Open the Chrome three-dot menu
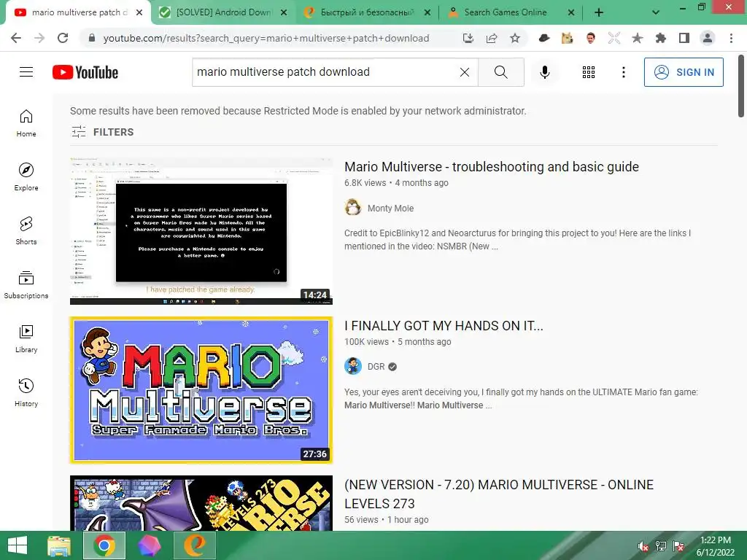This screenshot has height=560, width=747. [x=731, y=38]
